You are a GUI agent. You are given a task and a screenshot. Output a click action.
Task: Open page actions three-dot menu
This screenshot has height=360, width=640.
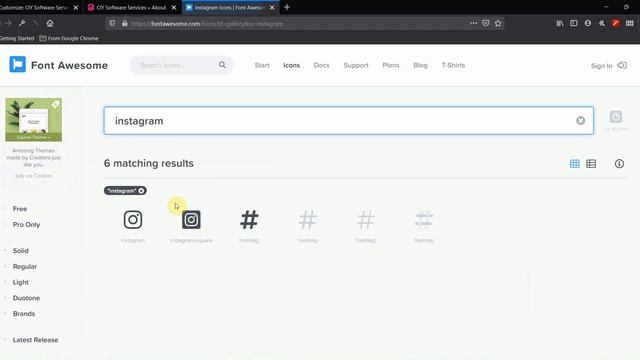(x=473, y=23)
